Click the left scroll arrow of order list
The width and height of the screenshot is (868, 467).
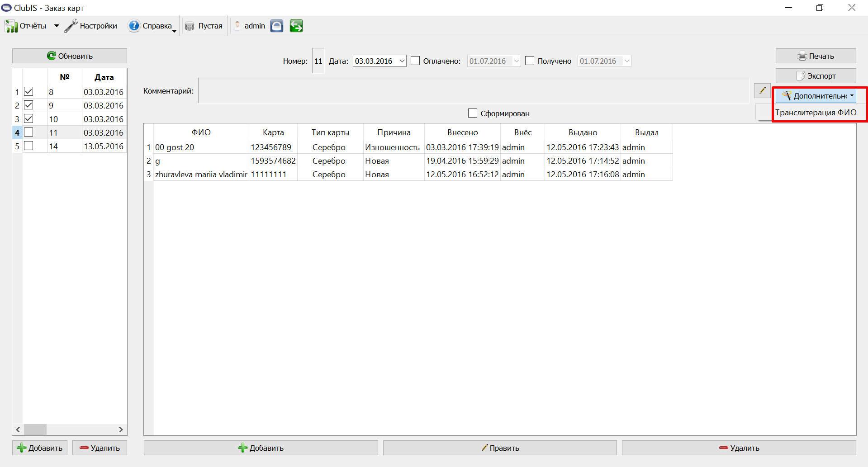[x=18, y=429]
